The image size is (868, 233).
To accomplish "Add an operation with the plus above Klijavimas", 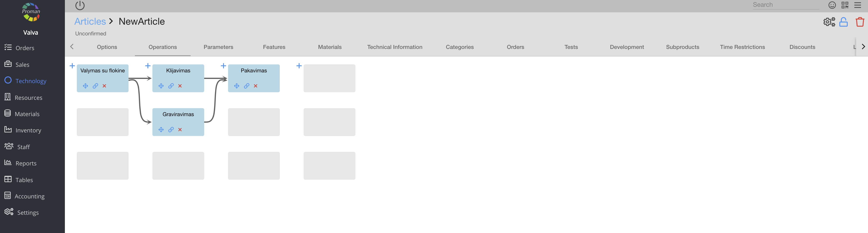I will click(148, 66).
